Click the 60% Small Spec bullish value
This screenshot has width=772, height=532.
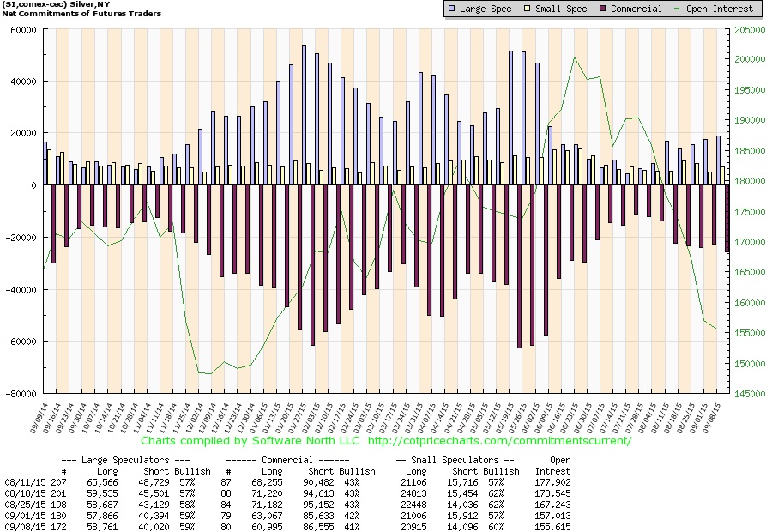click(x=496, y=527)
